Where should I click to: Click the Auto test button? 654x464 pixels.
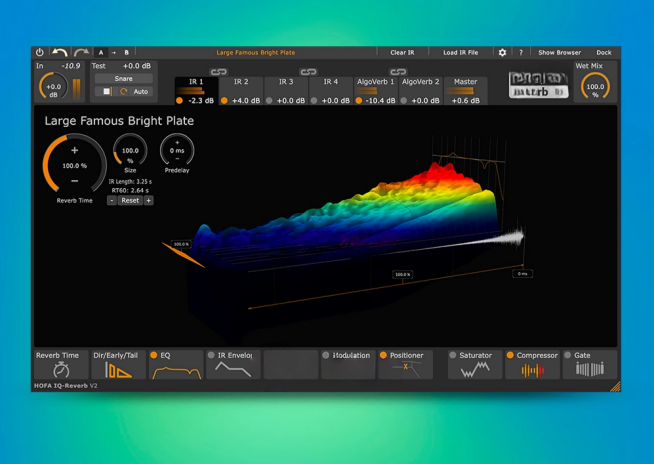point(141,91)
